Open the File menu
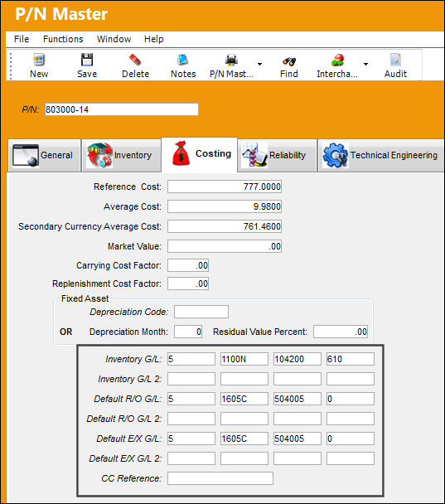This screenshot has height=504, width=445. point(22,39)
